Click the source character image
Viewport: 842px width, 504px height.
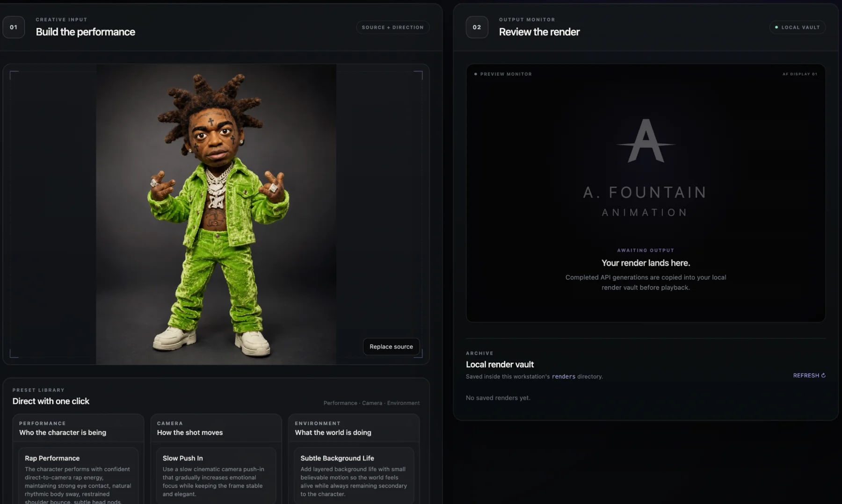(216, 214)
